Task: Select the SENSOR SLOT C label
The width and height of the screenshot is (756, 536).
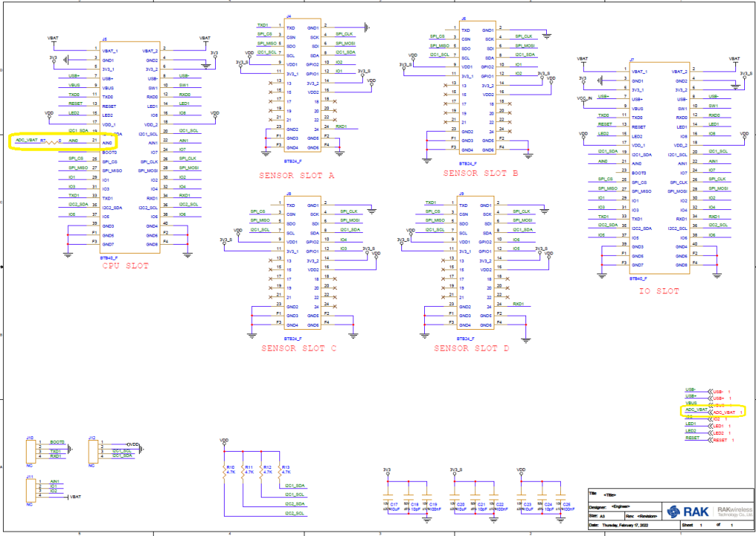Action: (x=299, y=347)
